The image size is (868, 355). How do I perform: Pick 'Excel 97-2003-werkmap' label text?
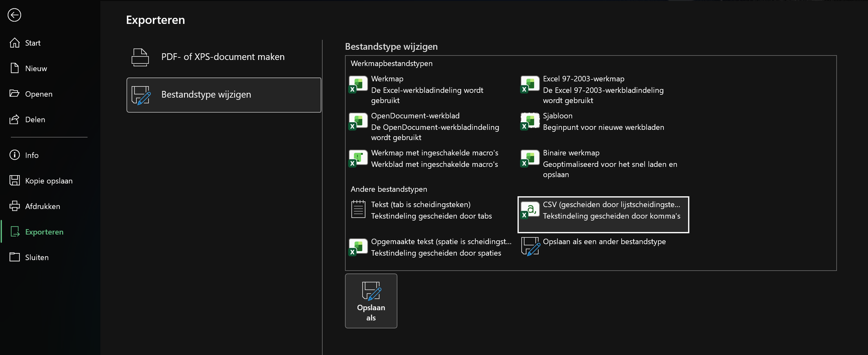584,79
